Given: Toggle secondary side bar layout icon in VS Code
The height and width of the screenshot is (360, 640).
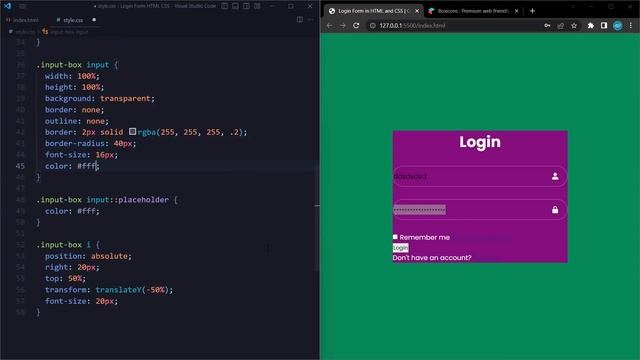Looking at the screenshot, I should (x=247, y=6).
